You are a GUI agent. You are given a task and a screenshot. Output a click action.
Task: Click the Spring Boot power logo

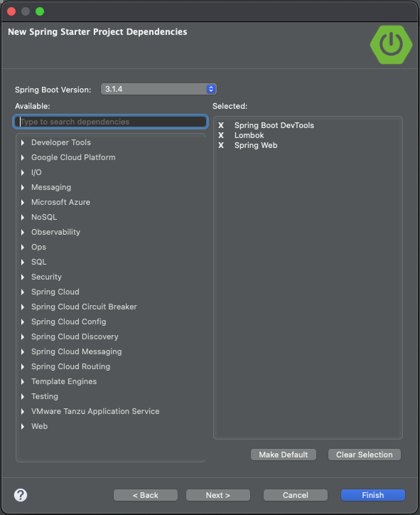pos(391,44)
